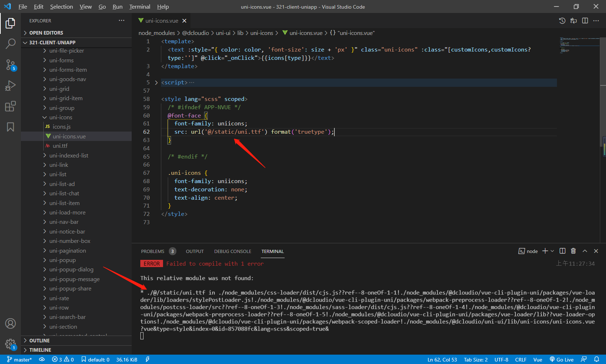Expand the TIMELINE section
Image resolution: width=606 pixels, height=364 pixels.
point(76,350)
